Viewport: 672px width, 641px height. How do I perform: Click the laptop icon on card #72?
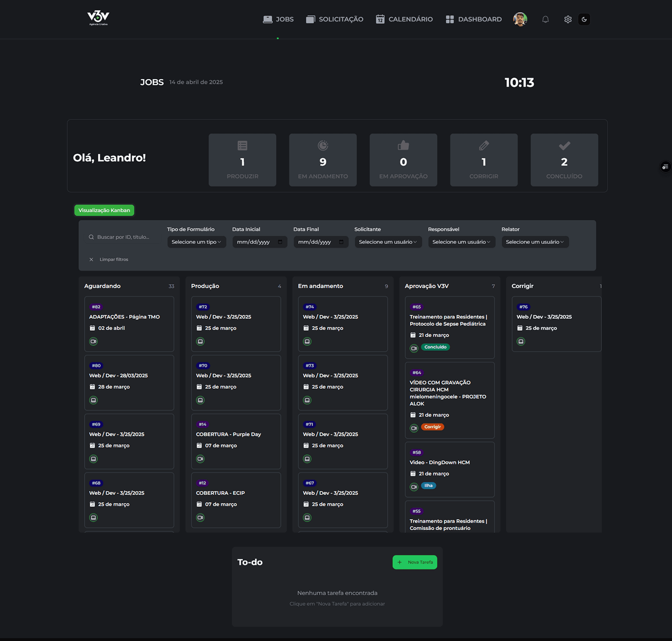point(200,341)
